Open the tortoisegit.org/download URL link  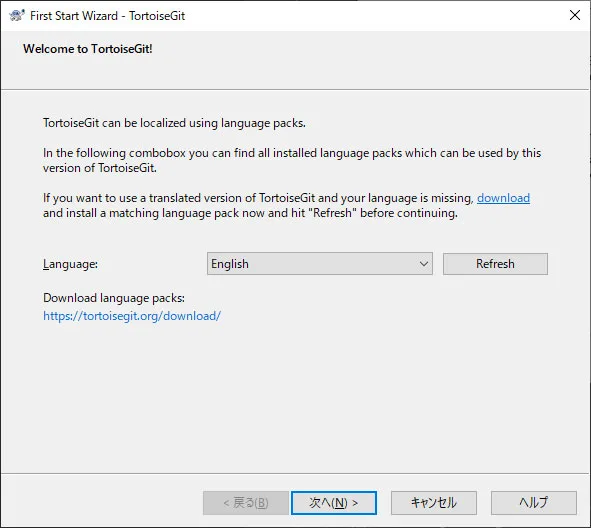pyautogui.click(x=132, y=316)
